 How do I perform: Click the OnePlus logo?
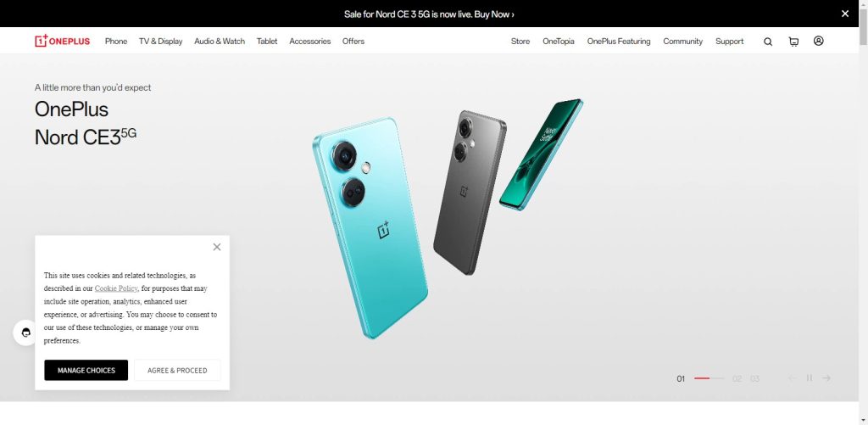(x=62, y=41)
